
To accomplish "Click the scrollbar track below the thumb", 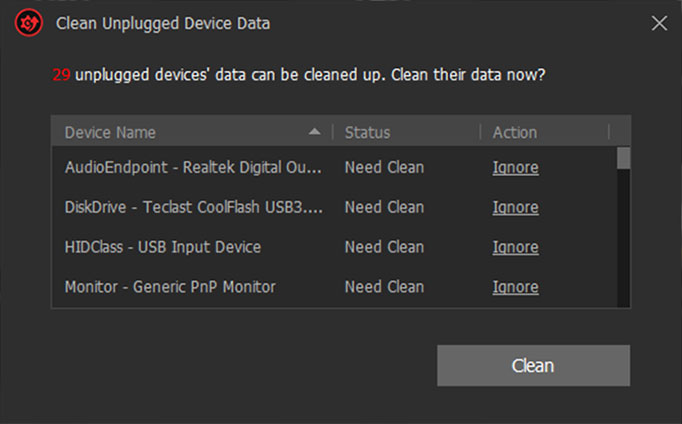I will pyautogui.click(x=623, y=238).
